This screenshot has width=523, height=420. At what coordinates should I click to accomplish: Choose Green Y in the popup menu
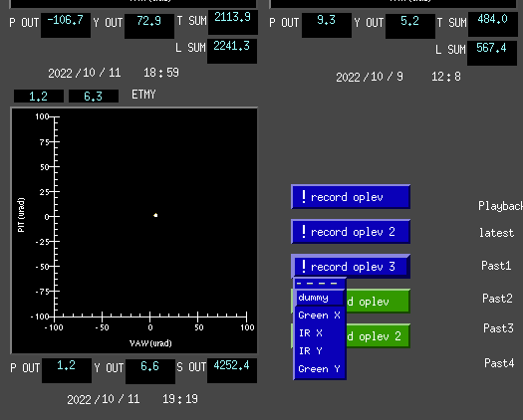coord(320,368)
